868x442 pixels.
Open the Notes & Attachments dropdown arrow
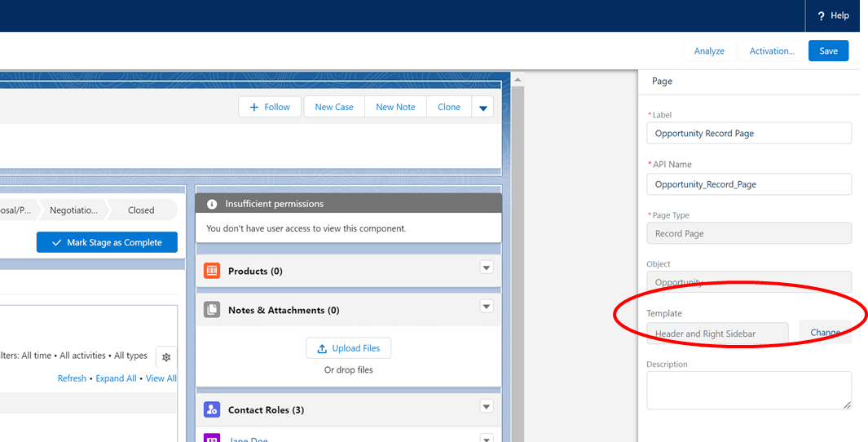pos(487,307)
